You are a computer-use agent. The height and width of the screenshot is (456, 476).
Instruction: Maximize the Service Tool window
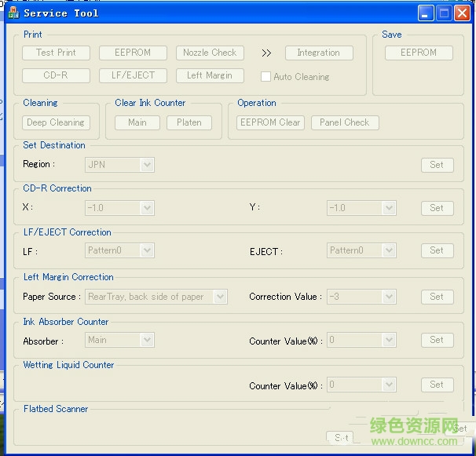tap(444, 13)
